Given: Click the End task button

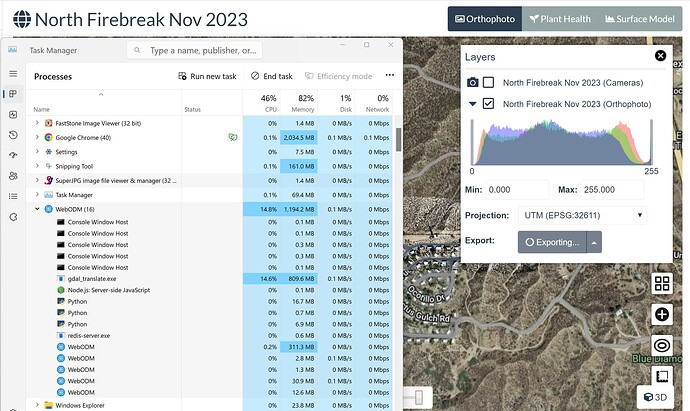Looking at the screenshot, I should (272, 76).
